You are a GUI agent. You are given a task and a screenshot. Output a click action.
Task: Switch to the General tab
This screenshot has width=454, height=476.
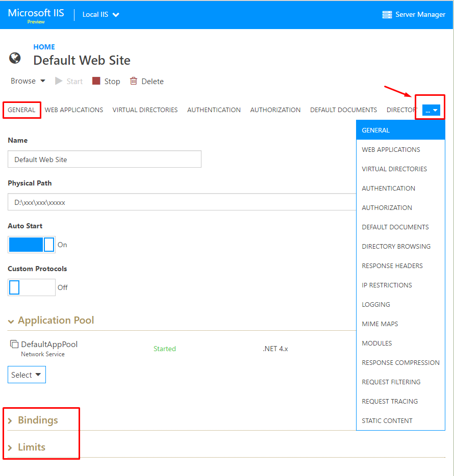tap(21, 110)
